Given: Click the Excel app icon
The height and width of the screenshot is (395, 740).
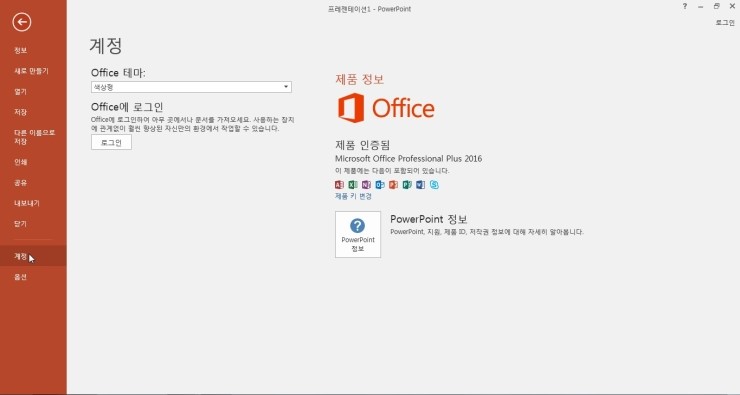Looking at the screenshot, I should pyautogui.click(x=353, y=185).
